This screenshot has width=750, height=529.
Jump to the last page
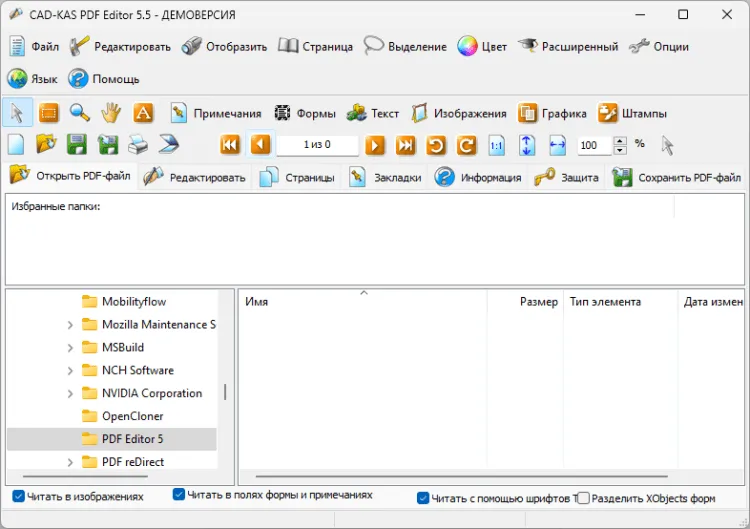pos(405,144)
